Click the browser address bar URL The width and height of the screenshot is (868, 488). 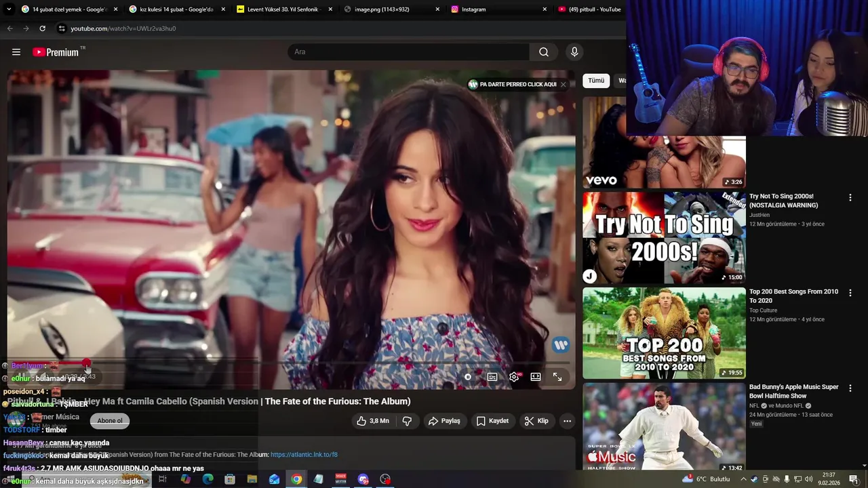123,28
